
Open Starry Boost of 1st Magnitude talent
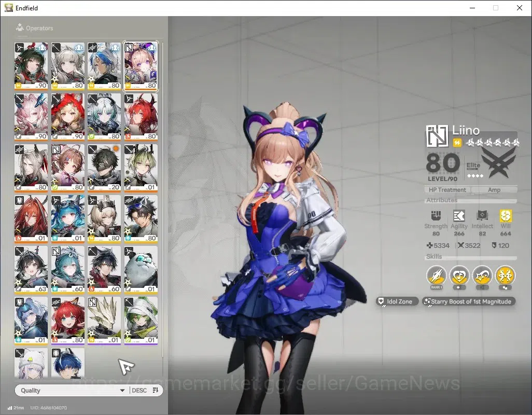pos(469,301)
